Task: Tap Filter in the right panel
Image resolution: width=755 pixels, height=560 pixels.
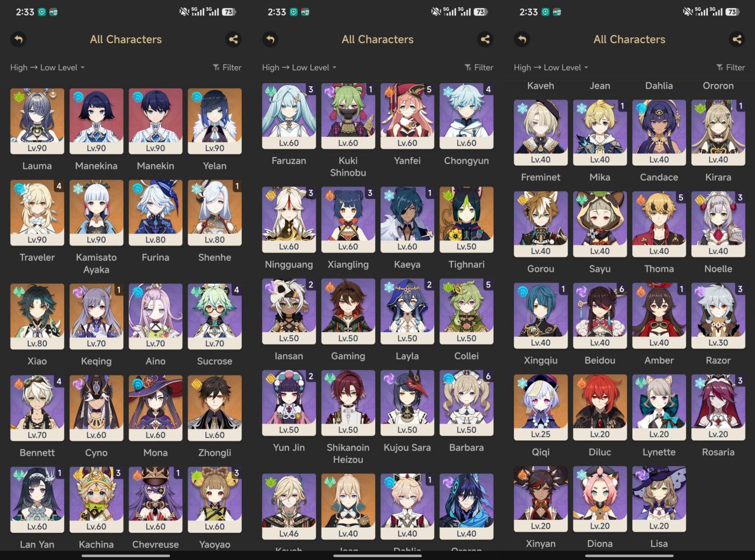Action: pyautogui.click(x=730, y=67)
